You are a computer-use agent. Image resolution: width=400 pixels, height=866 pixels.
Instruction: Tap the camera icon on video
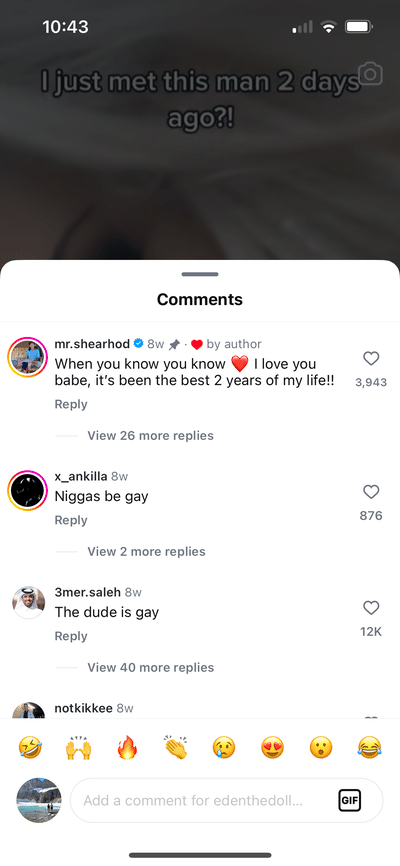(370, 74)
